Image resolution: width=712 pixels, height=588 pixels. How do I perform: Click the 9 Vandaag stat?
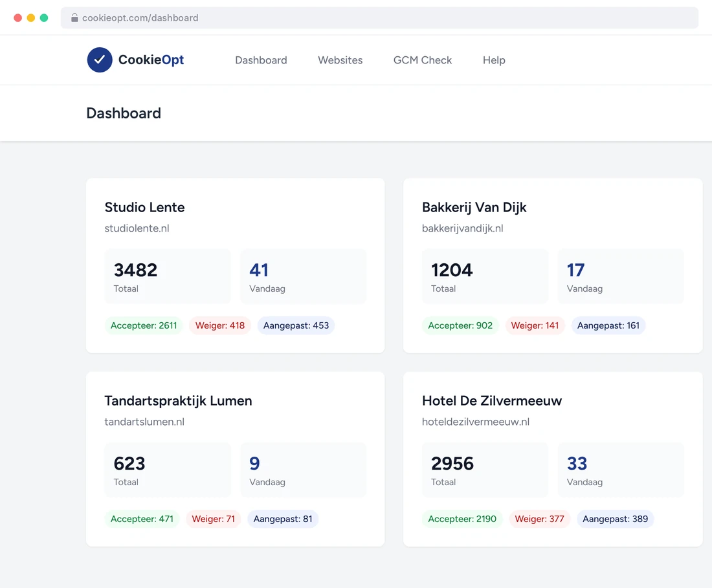pyautogui.click(x=303, y=470)
